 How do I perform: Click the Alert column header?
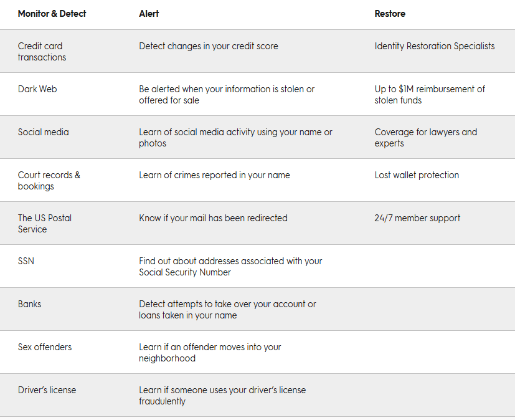149,14
